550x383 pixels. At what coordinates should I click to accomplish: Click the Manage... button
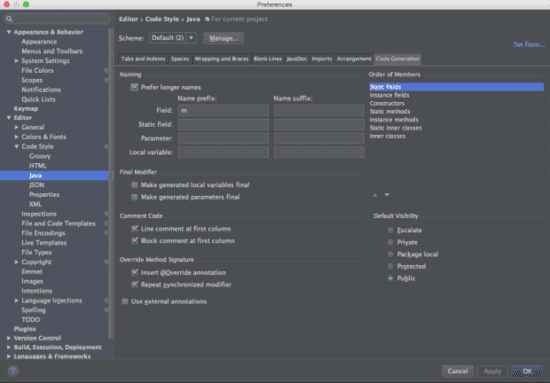[223, 38]
